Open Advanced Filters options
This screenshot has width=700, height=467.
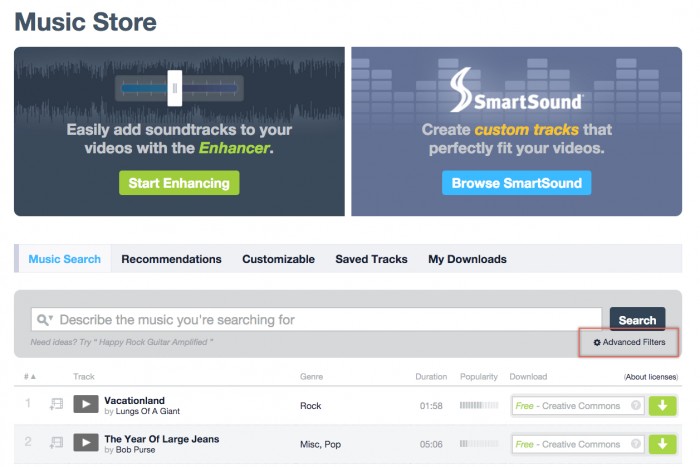tap(629, 342)
